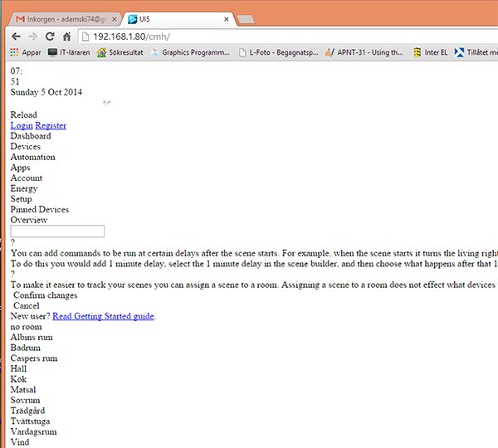Open a new tab button

point(246,17)
